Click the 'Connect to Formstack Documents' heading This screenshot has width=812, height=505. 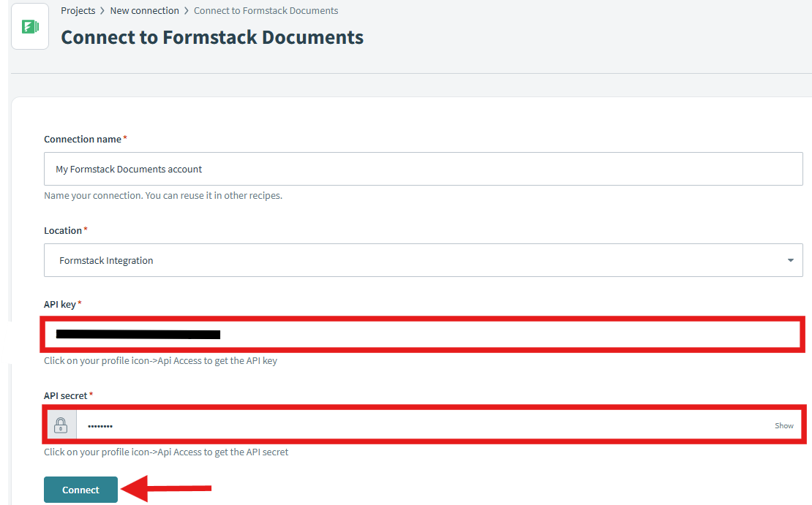[x=212, y=37]
